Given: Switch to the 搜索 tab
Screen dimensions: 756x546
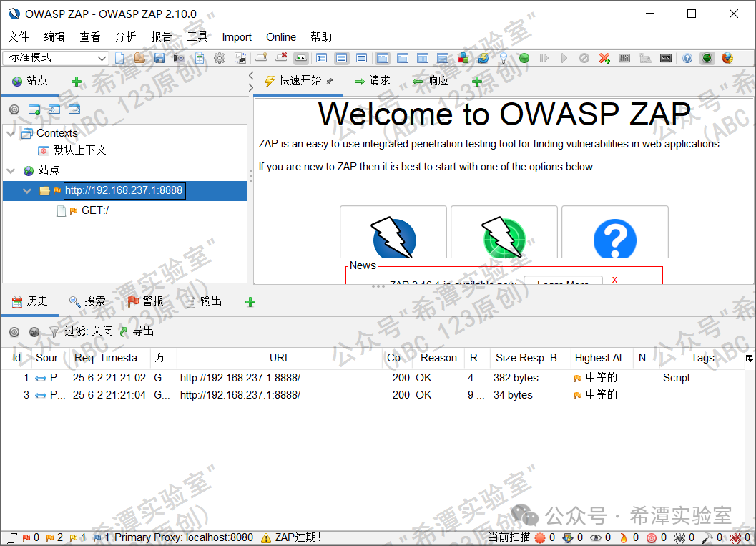Looking at the screenshot, I should coord(87,301).
